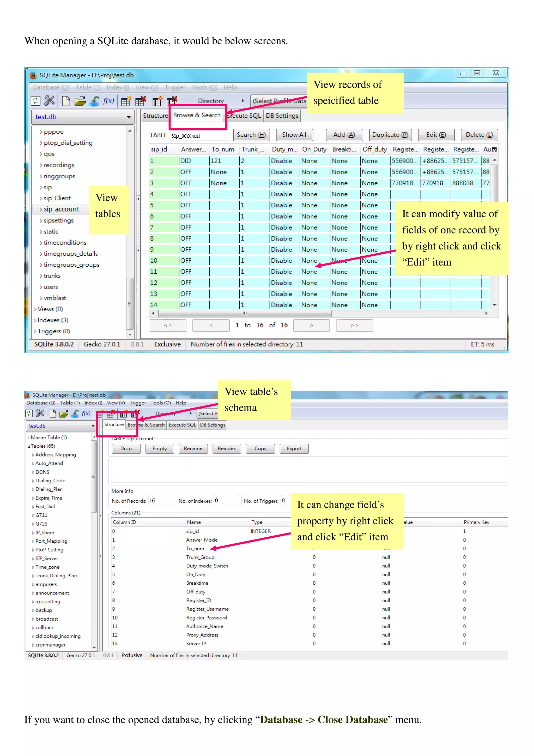Switch to the Execute SQL tab in the lower window
Image resolution: width=534 pixels, height=756 pixels.
coord(182,425)
